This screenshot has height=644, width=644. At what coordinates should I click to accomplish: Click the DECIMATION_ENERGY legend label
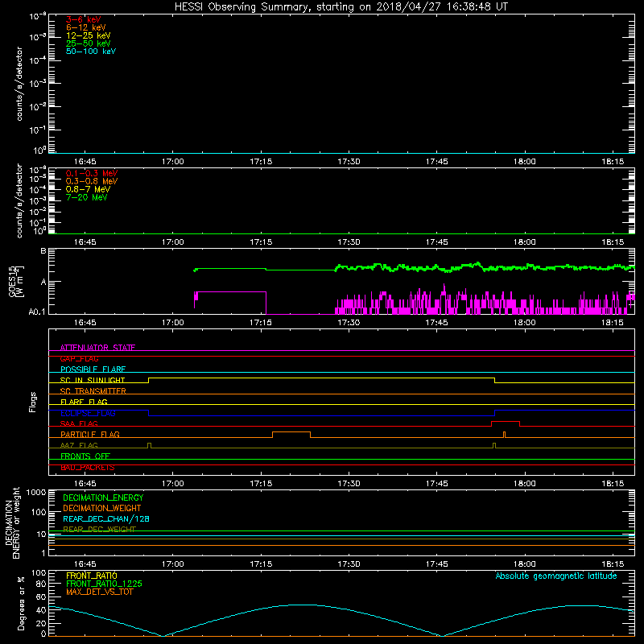coord(103,497)
